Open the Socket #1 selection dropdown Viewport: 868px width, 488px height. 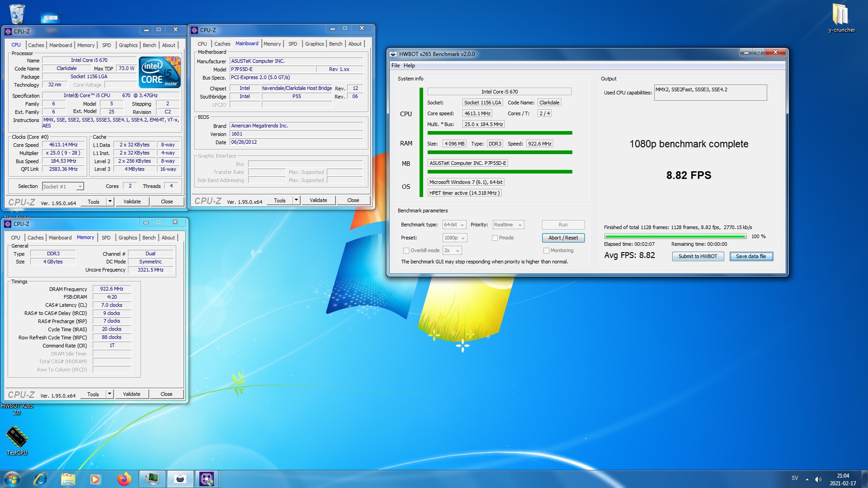pyautogui.click(x=63, y=187)
